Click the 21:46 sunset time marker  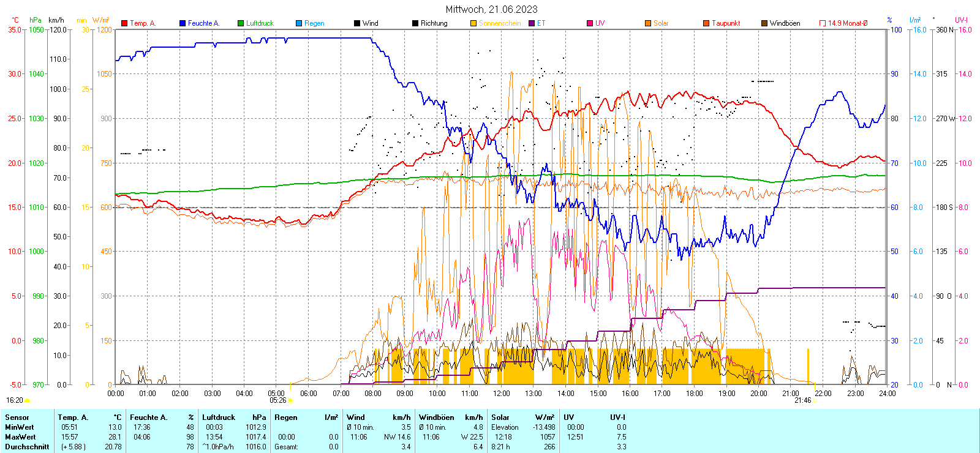802,400
